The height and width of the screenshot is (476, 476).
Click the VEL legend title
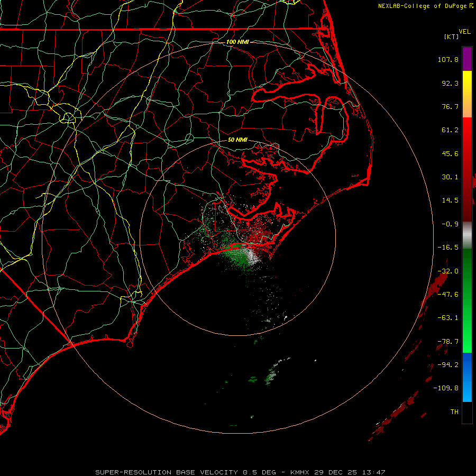point(464,32)
